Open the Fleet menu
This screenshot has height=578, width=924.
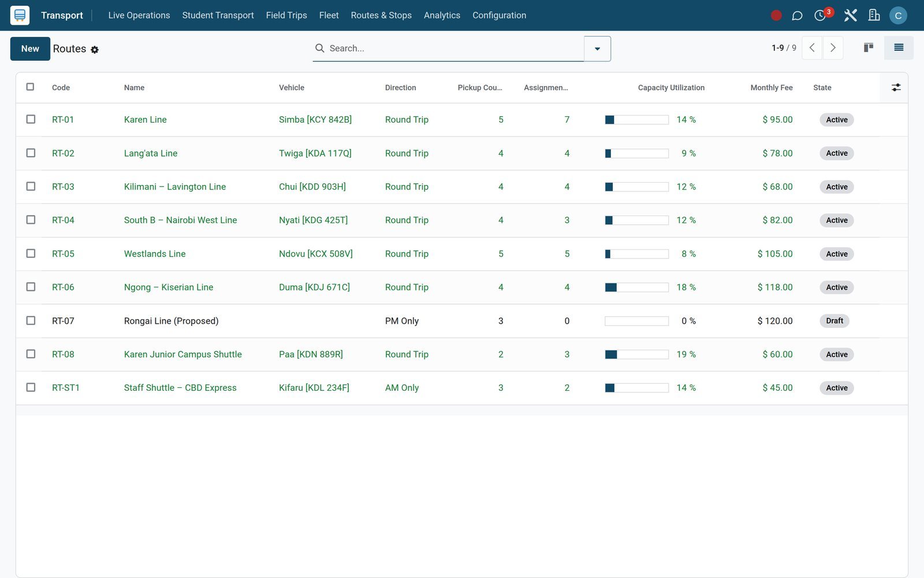point(329,16)
